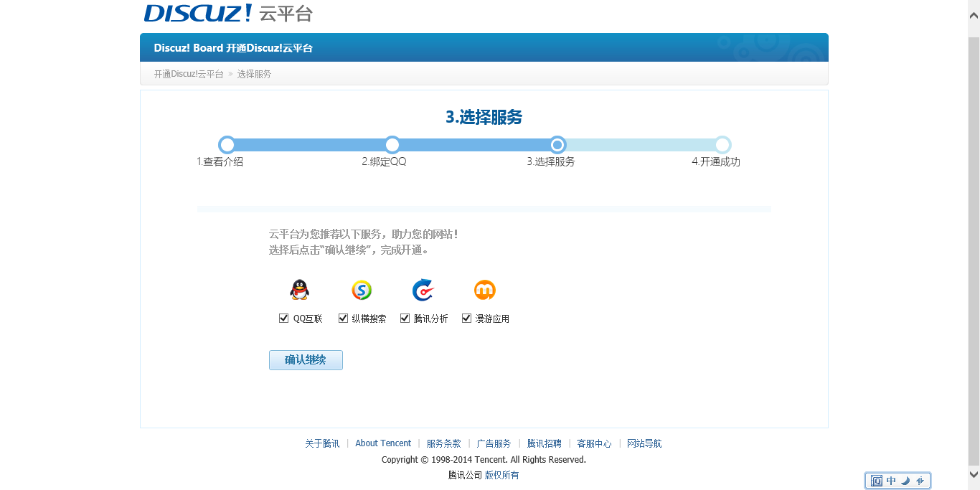This screenshot has width=980, height=490.
Task: Click the 3.选择服务 step label under progress bar
Action: pyautogui.click(x=551, y=162)
